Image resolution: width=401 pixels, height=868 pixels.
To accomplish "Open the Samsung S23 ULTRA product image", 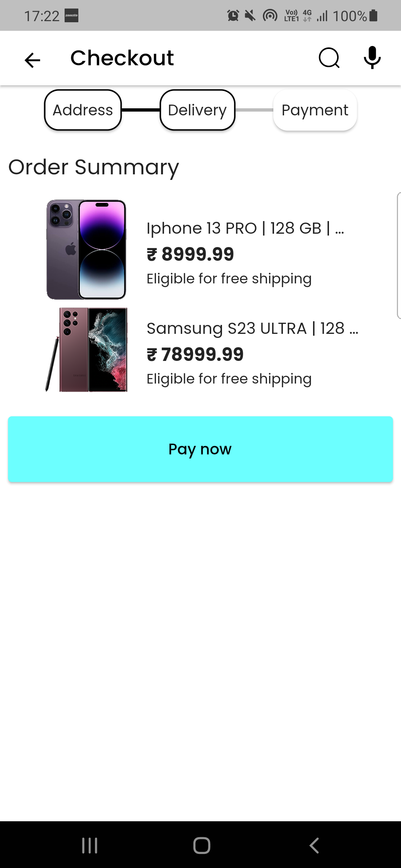I will click(x=87, y=349).
